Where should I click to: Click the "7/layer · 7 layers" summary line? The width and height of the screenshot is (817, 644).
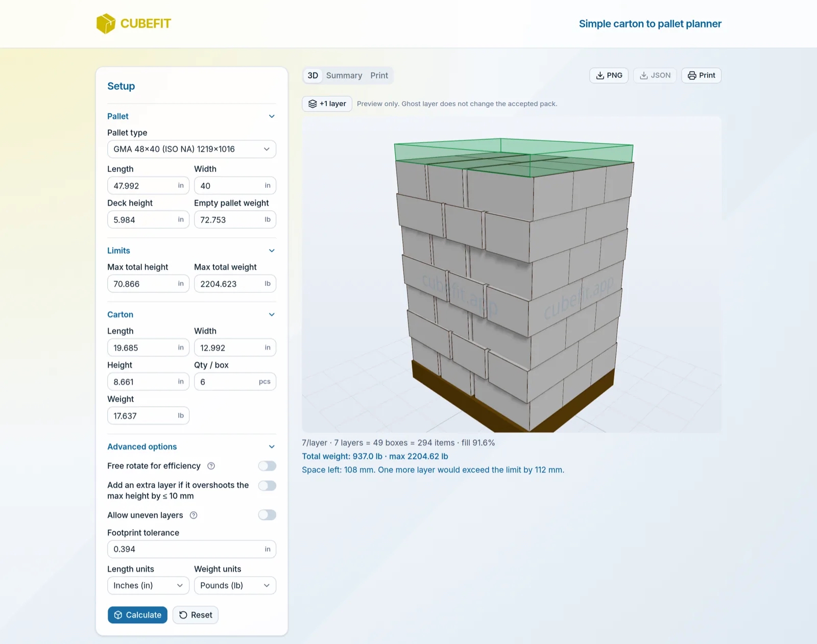click(398, 443)
